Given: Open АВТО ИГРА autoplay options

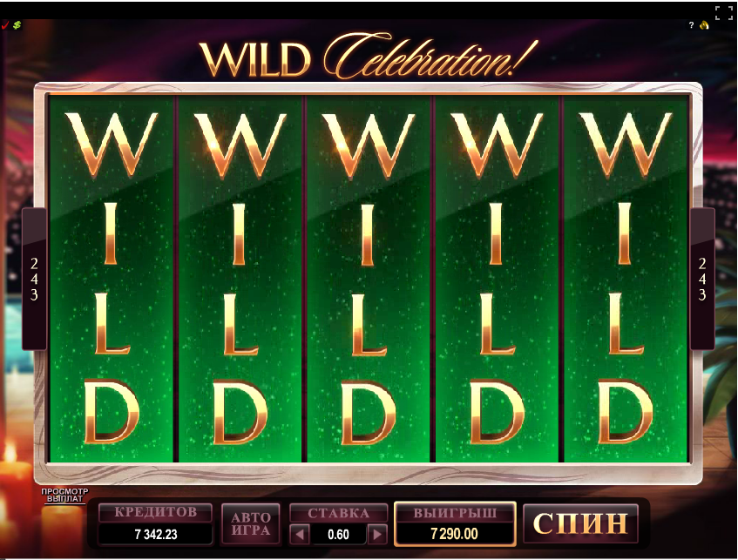Looking at the screenshot, I should click(x=251, y=523).
